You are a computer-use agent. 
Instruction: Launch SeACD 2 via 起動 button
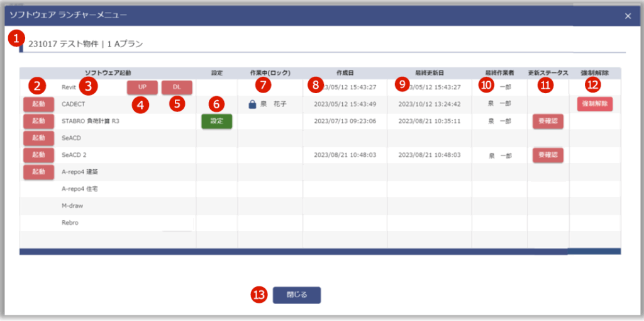point(38,155)
